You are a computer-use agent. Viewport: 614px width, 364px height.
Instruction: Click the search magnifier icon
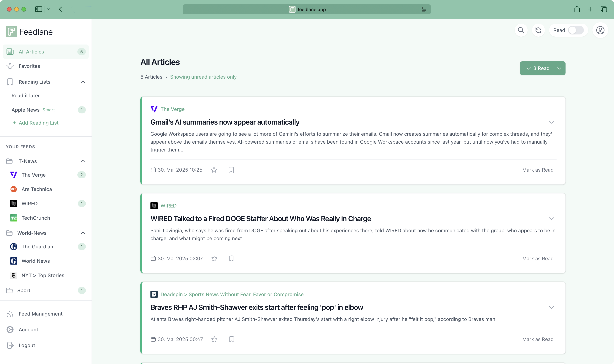[x=521, y=30]
